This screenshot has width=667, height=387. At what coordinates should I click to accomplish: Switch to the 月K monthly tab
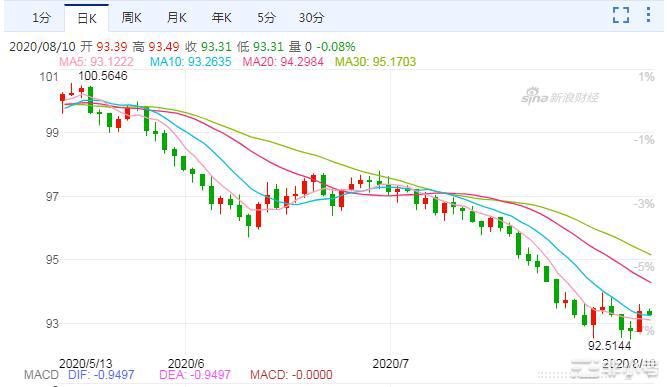click(x=177, y=17)
